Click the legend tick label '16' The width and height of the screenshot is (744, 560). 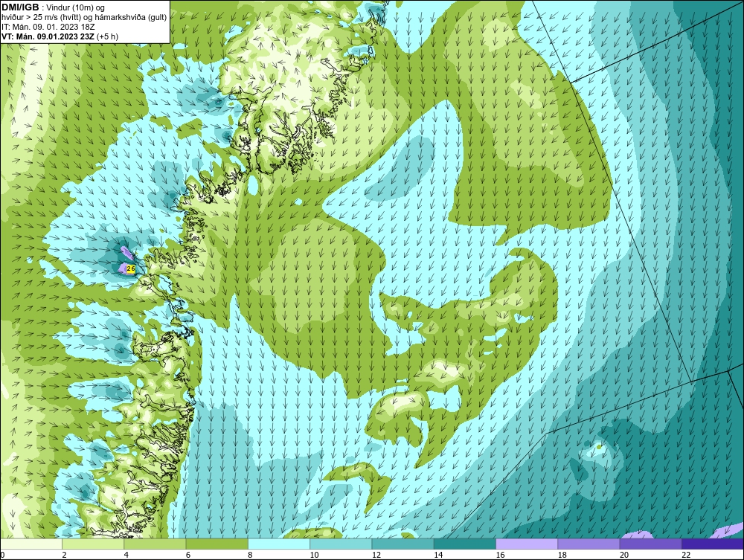tap(500, 556)
